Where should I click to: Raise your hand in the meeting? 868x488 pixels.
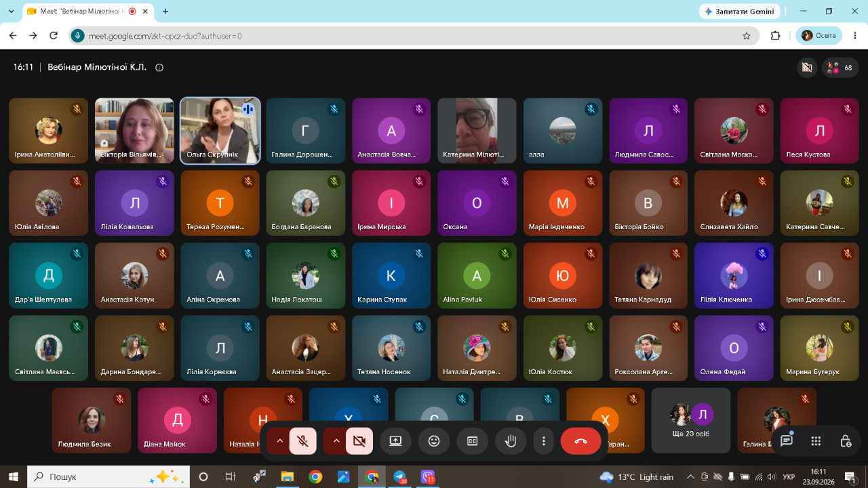pos(511,441)
